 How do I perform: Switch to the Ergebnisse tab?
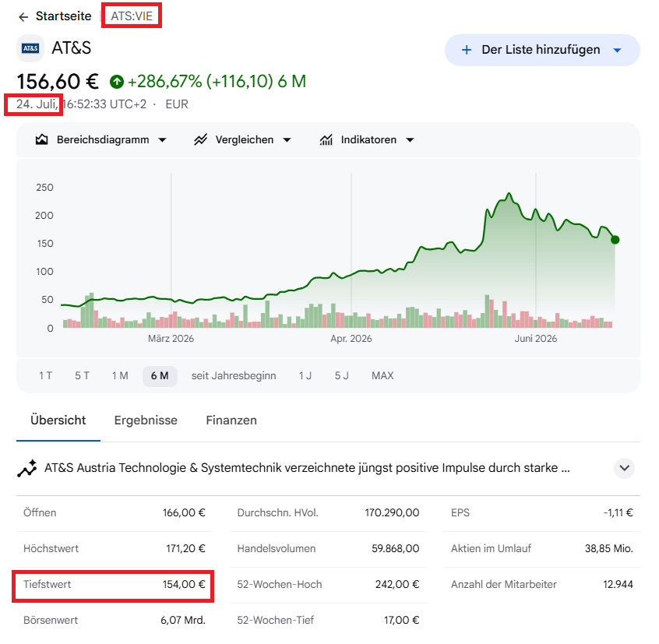point(146,420)
